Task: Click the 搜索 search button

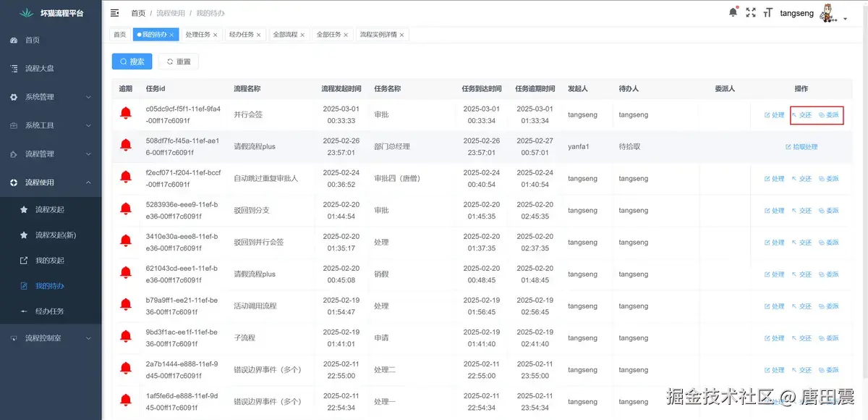Action: tap(132, 62)
